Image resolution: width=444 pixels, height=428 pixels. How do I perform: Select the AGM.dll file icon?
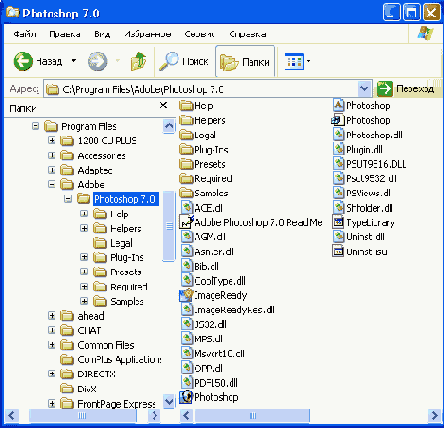[187, 237]
